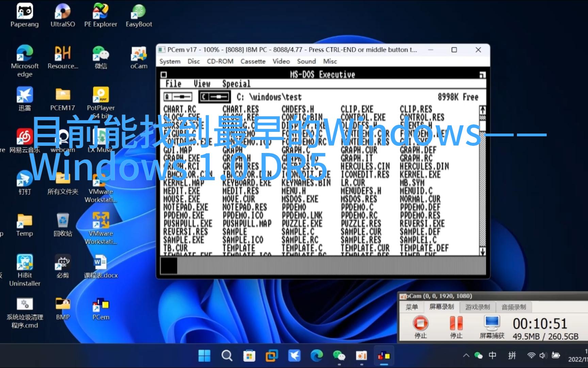Open EasyBoot desktop icon

[x=139, y=15]
